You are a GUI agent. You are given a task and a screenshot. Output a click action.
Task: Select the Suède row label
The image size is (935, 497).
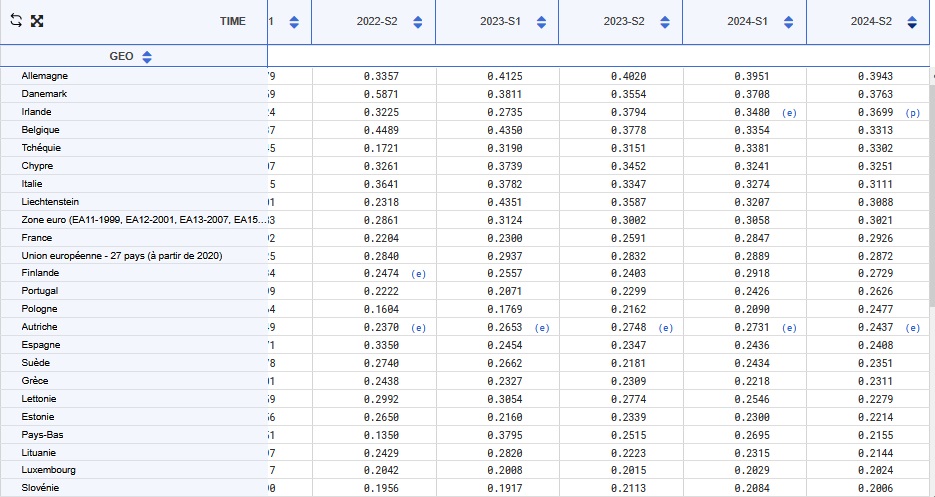tap(36, 362)
